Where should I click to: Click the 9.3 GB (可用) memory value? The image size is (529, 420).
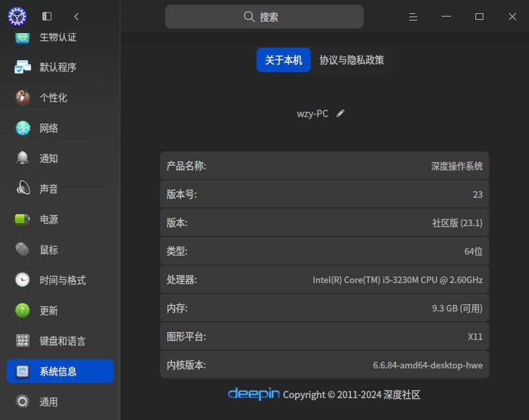point(457,308)
